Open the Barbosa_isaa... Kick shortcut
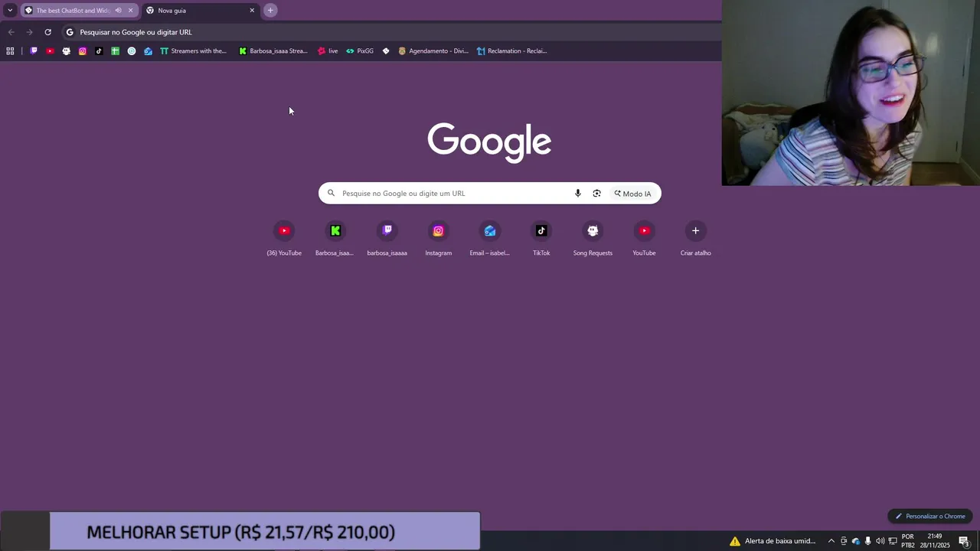The image size is (980, 551). point(335,239)
